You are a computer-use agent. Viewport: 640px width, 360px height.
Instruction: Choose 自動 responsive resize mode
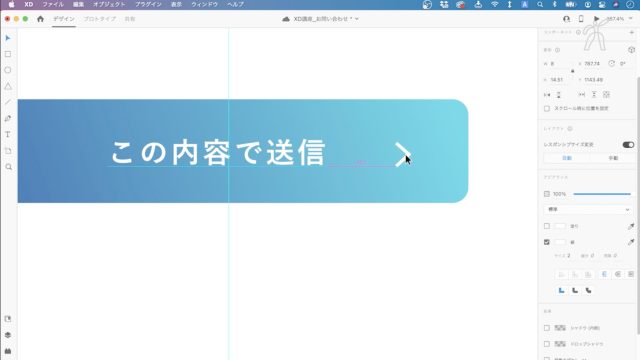click(x=567, y=158)
